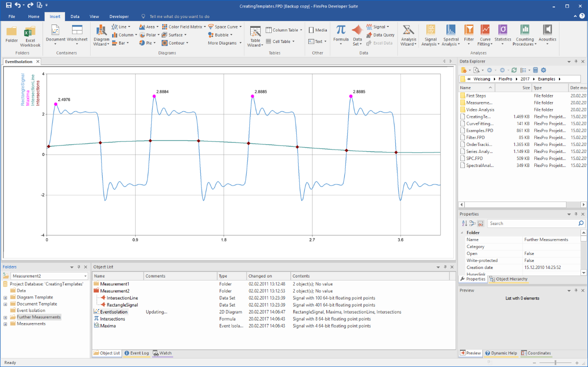The height and width of the screenshot is (367, 588).
Task: Switch to the Event Log tab
Action: coord(137,353)
